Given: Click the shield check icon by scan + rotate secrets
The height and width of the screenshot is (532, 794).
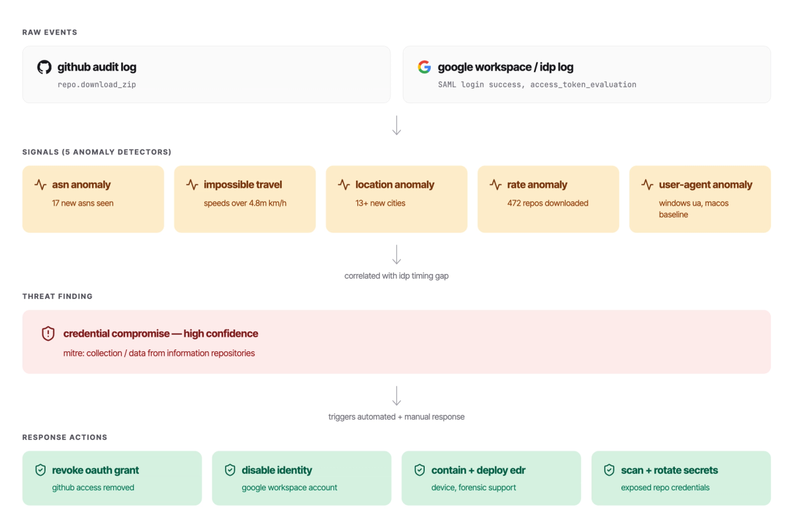Looking at the screenshot, I should (x=609, y=470).
